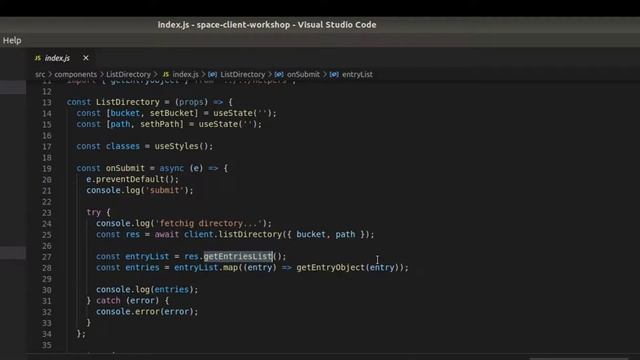Click 'onSubmit' in the breadcrumb
The width and height of the screenshot is (640, 360).
click(303, 74)
